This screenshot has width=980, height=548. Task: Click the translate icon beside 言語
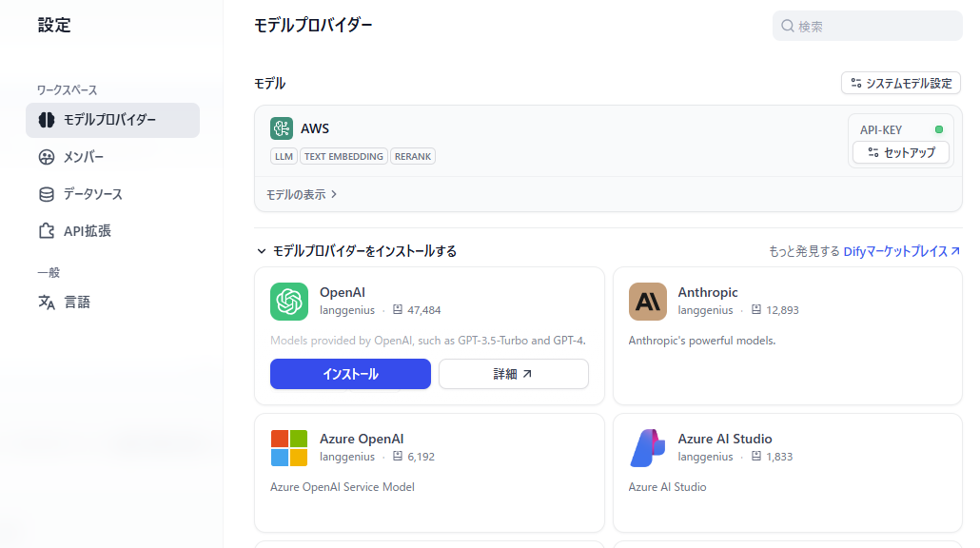[x=47, y=303]
